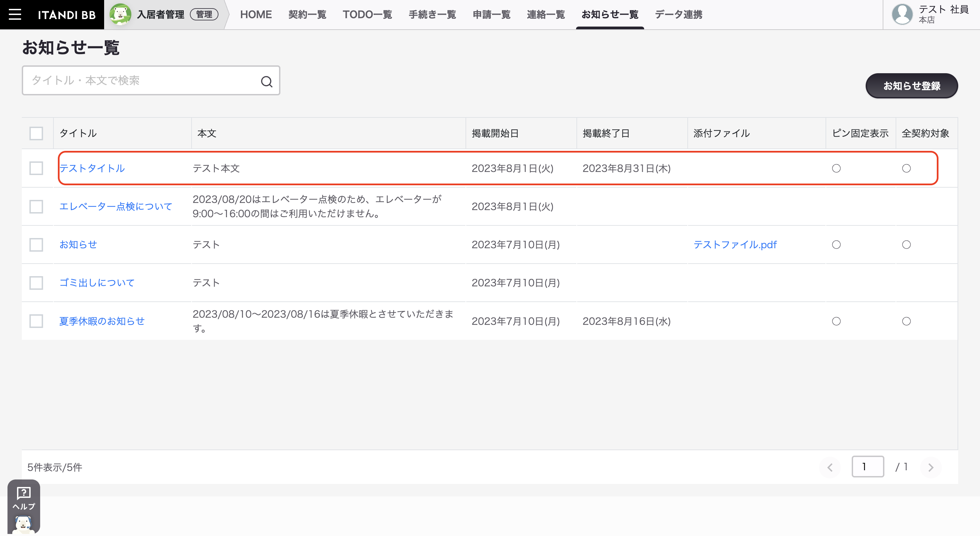The height and width of the screenshot is (536, 980).
Task: Open the テストタイトル notice link
Action: (x=92, y=168)
